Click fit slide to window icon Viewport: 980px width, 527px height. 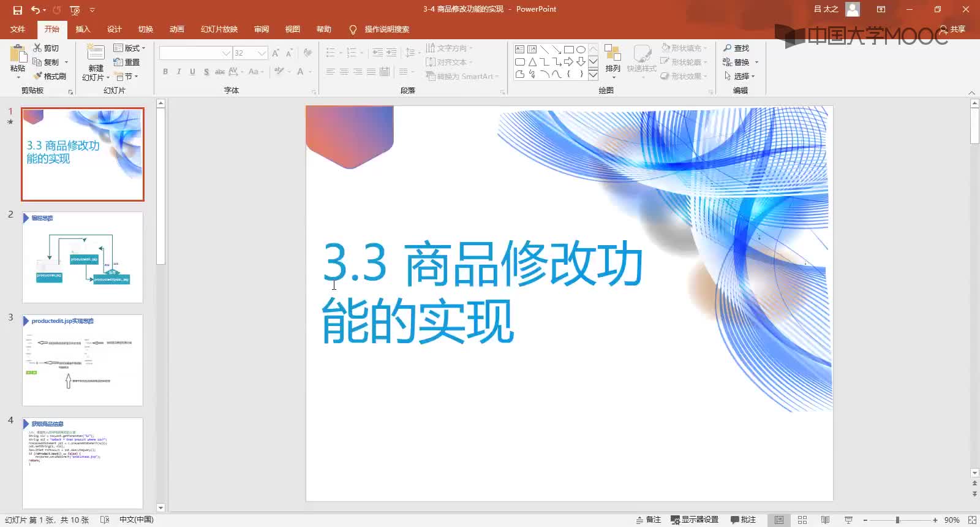pyautogui.click(x=972, y=520)
